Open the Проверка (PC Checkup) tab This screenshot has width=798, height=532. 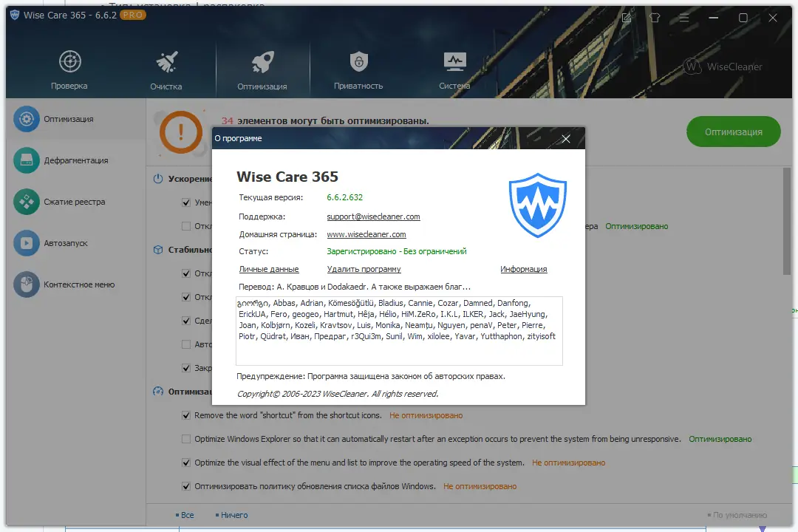(69, 69)
